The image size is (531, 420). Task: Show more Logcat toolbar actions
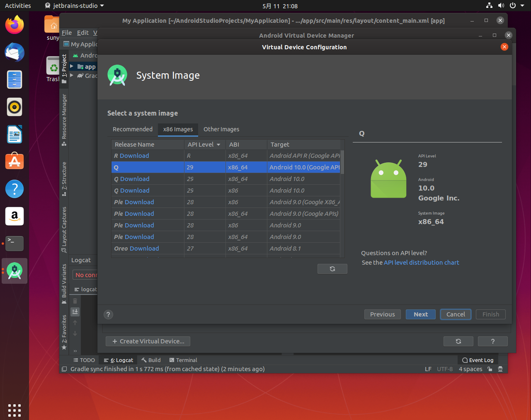(x=75, y=351)
